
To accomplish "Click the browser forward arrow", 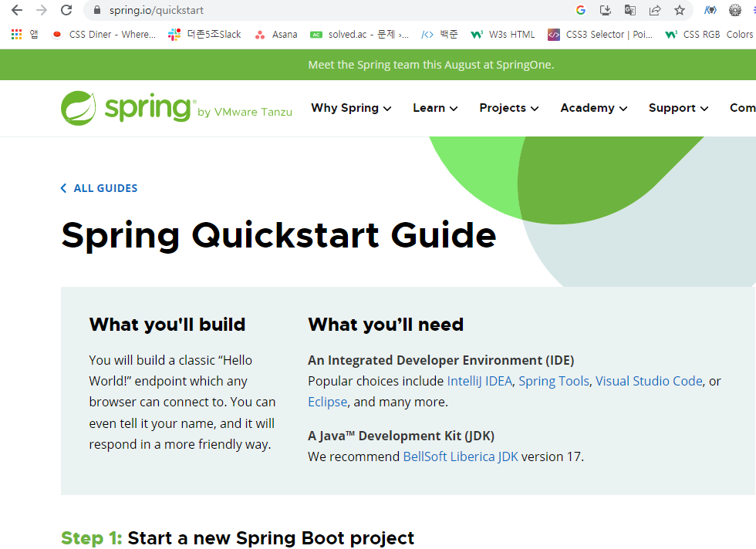I will coord(42,10).
